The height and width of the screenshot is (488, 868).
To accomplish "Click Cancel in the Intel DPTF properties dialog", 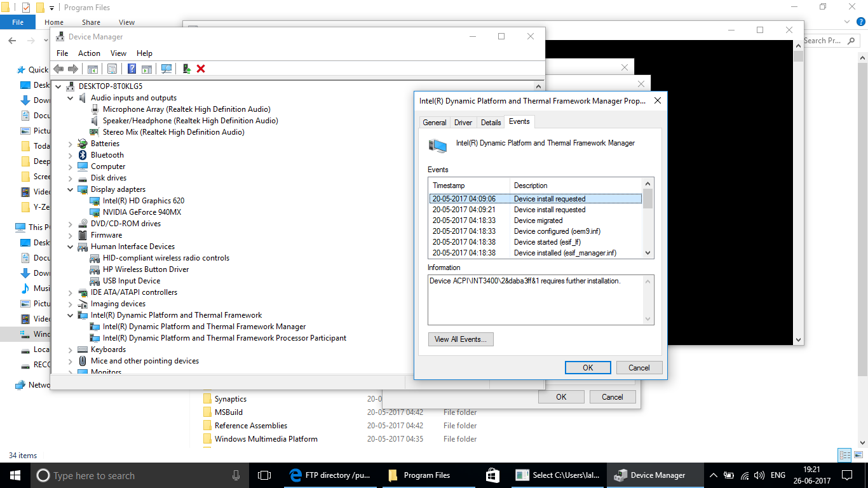I will point(639,367).
